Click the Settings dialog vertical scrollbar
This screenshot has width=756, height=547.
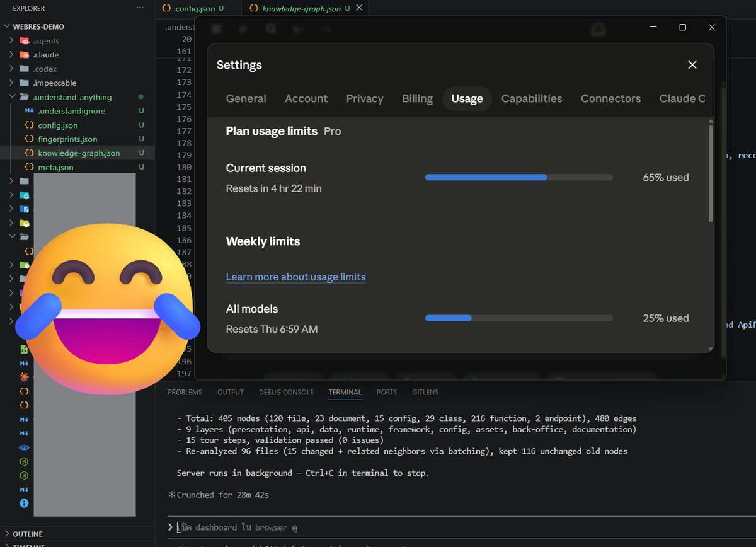pos(711,173)
